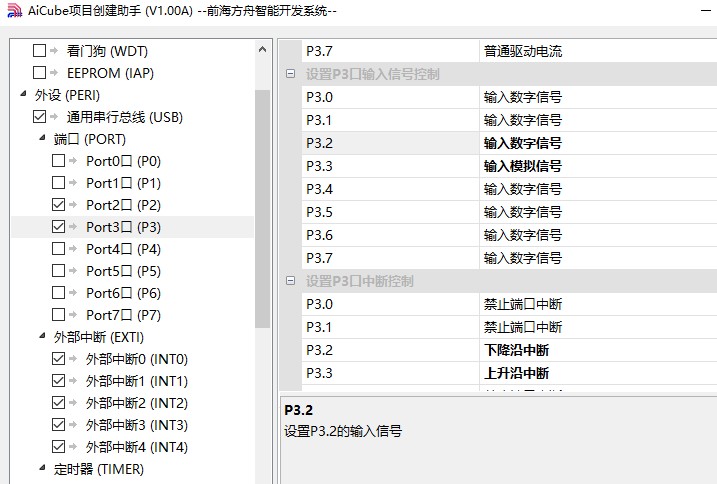This screenshot has height=484, width=717.
Task: Select the EEPROM (IAP) tree item
Action: click(x=110, y=73)
